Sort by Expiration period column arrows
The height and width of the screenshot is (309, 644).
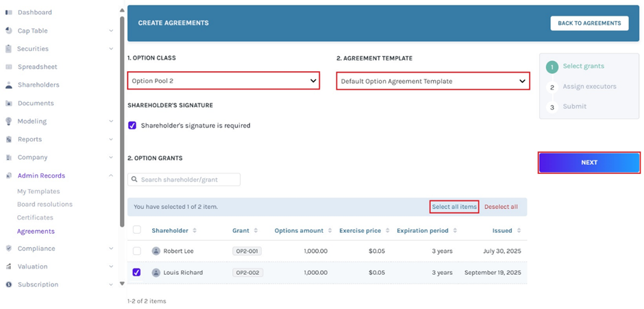(x=455, y=230)
